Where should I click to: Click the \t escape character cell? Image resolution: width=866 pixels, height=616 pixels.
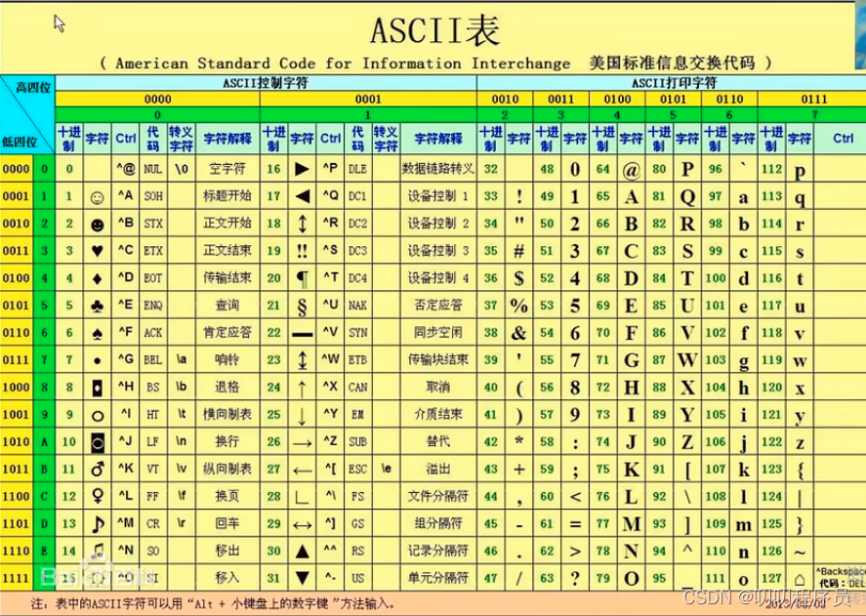pyautogui.click(x=182, y=414)
